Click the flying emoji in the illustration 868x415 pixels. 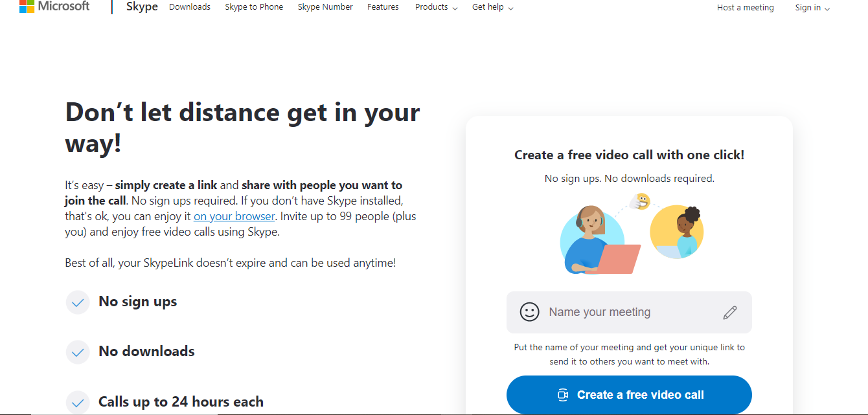[x=642, y=201]
